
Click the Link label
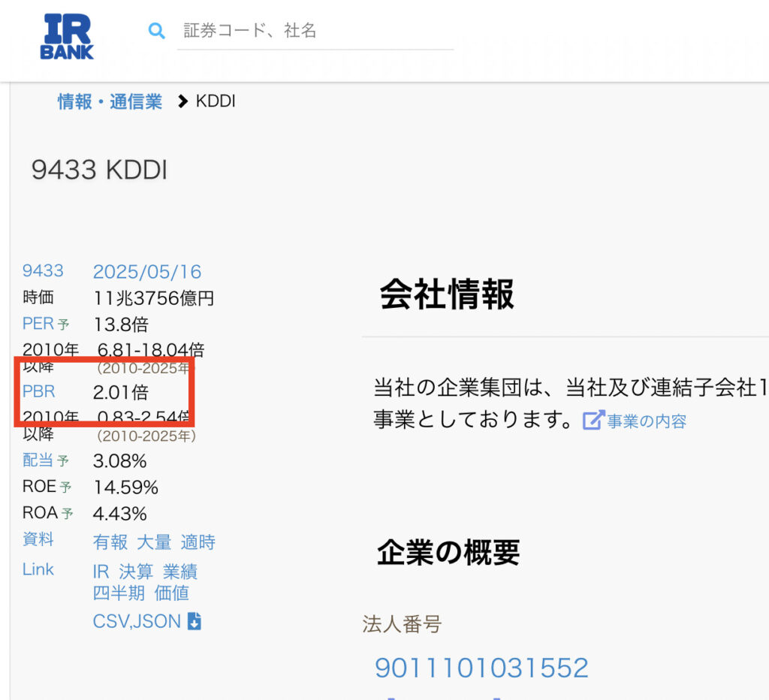(x=38, y=569)
